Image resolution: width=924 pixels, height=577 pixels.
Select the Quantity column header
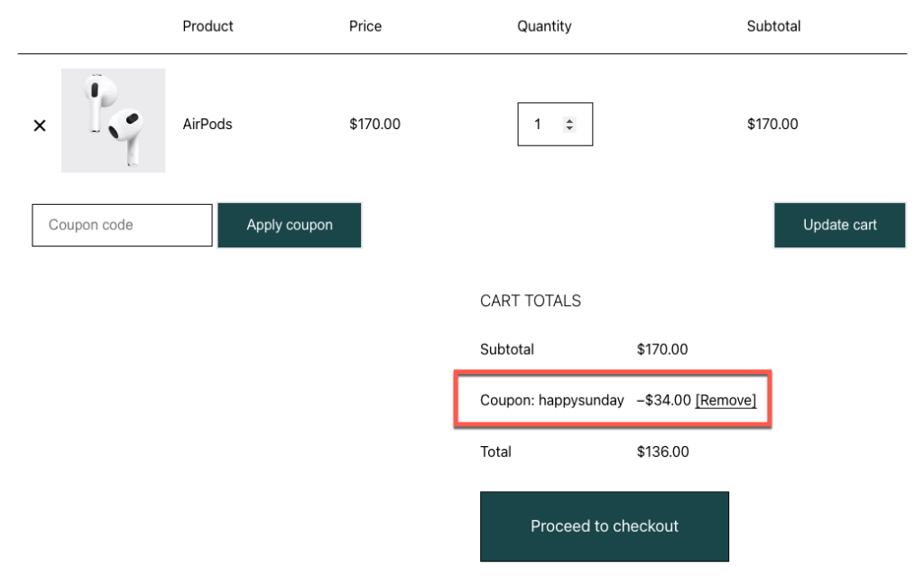[544, 26]
